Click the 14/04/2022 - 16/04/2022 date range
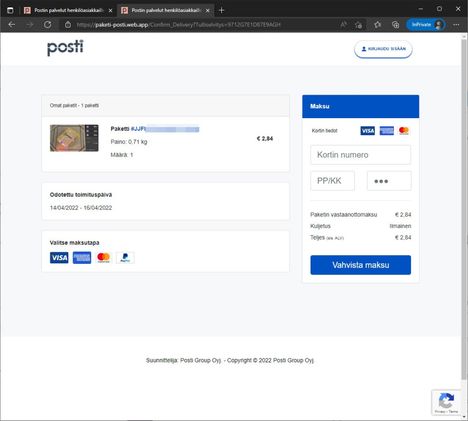 pyautogui.click(x=81, y=208)
